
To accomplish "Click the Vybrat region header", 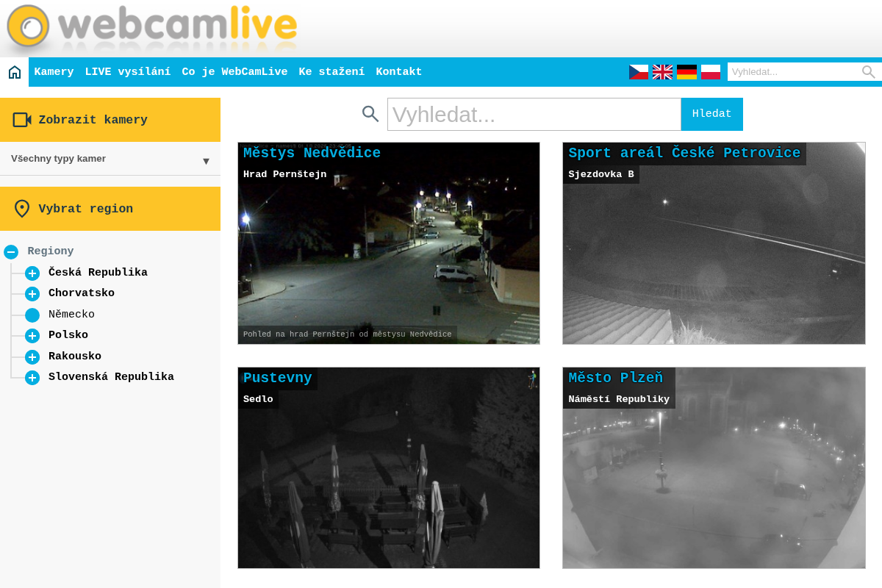I will pos(110,209).
